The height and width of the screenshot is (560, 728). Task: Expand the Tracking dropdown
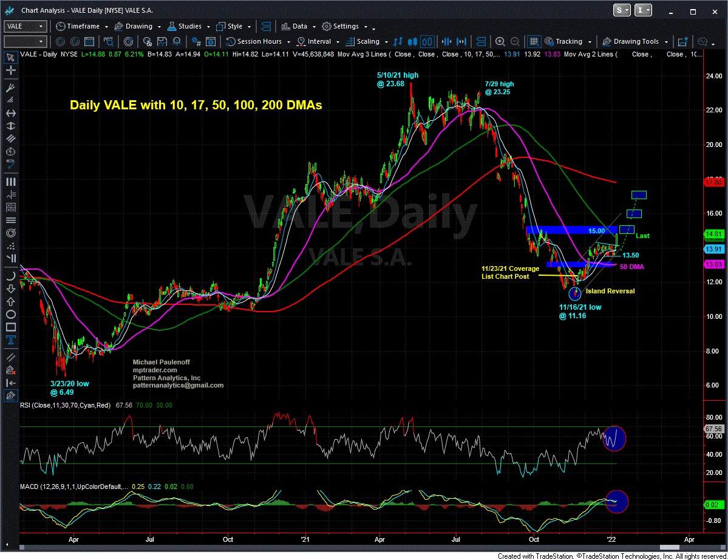pyautogui.click(x=590, y=42)
